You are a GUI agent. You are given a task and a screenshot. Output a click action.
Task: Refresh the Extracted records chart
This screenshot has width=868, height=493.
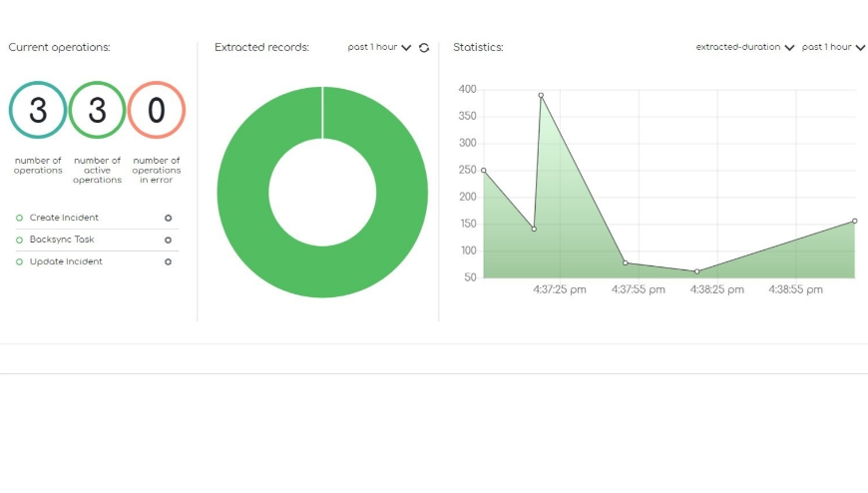[424, 48]
